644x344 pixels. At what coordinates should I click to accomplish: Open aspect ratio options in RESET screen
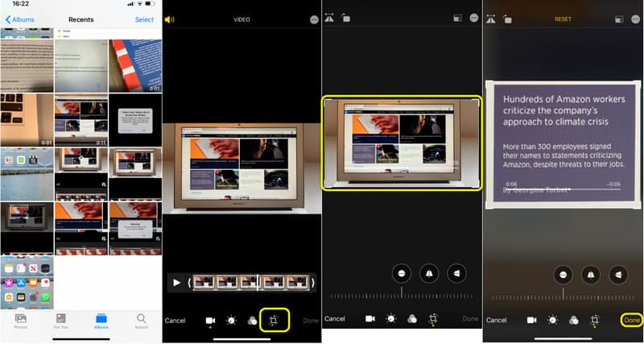[x=619, y=19]
